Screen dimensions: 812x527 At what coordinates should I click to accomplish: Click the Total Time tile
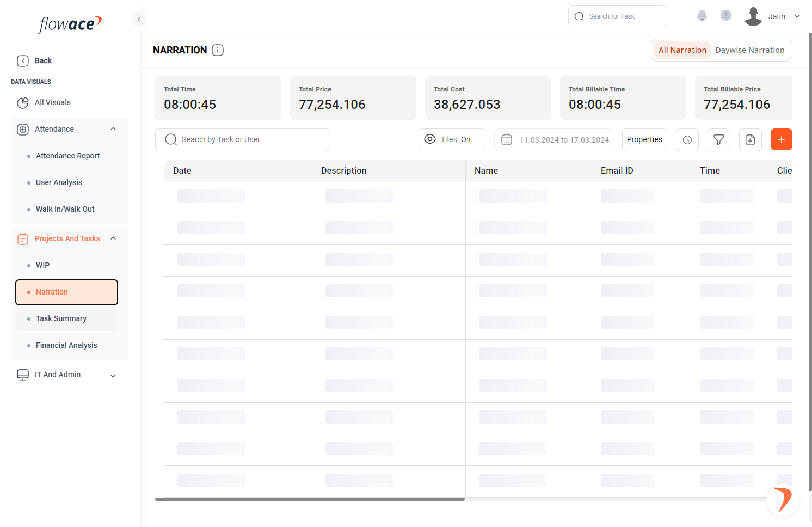(218, 98)
